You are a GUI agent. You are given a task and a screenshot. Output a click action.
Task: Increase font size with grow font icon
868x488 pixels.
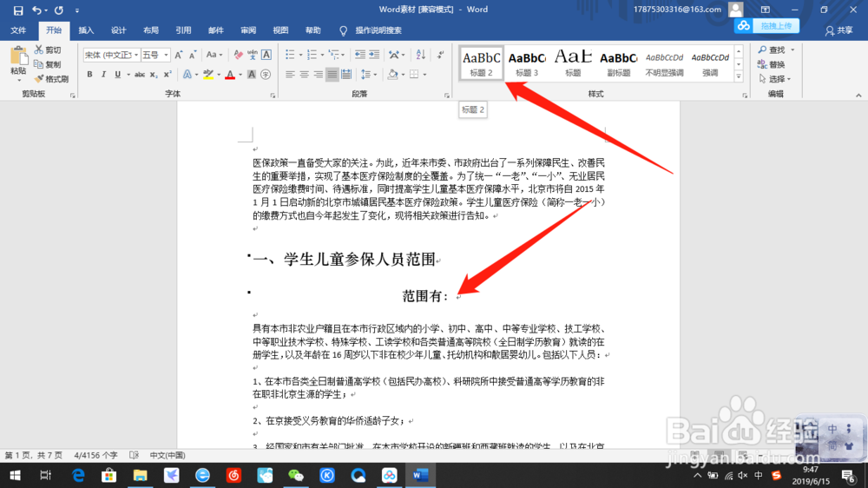178,55
